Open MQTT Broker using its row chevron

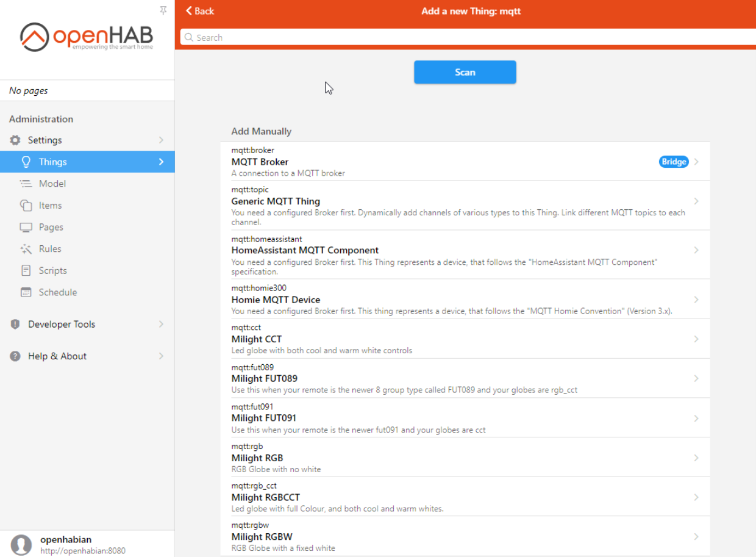pyautogui.click(x=696, y=161)
